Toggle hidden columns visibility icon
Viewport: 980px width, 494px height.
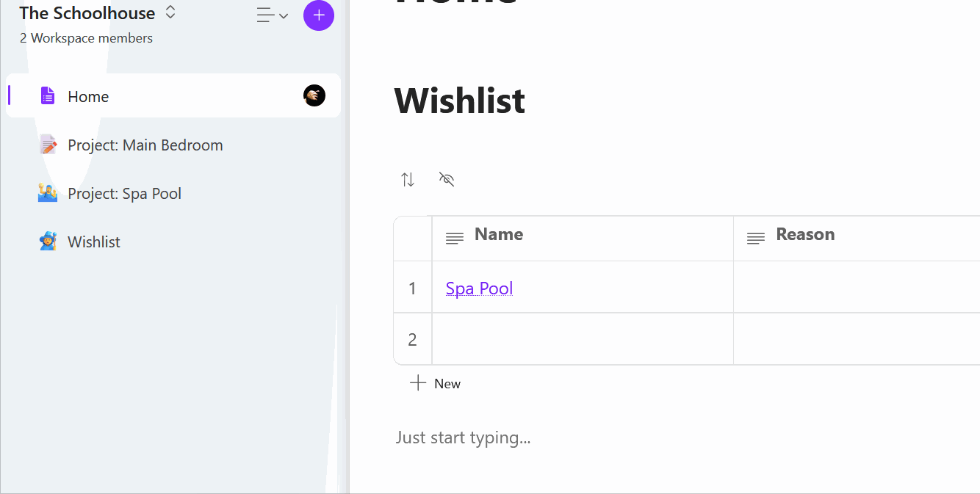click(447, 180)
